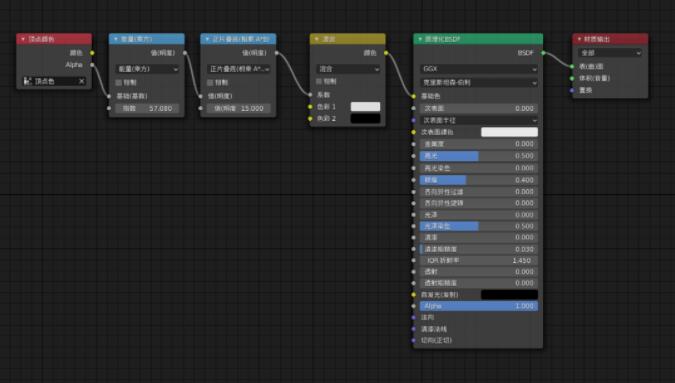Screen dimensions: 675x383
Task: Click the yellow Base Color socket on Principled BSDF
Action: coord(414,96)
